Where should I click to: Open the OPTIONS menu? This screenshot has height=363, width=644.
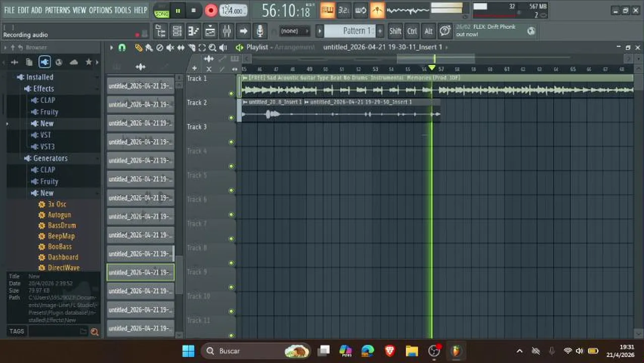tap(100, 10)
